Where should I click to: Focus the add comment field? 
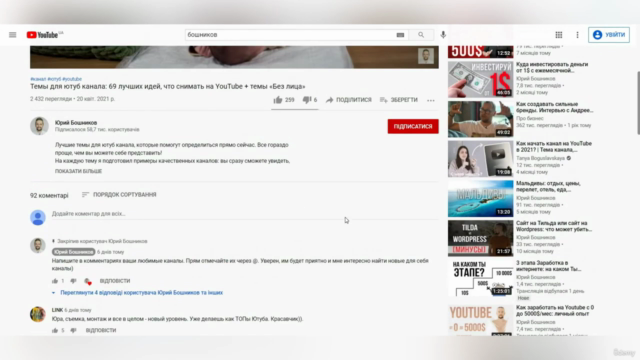click(x=245, y=214)
